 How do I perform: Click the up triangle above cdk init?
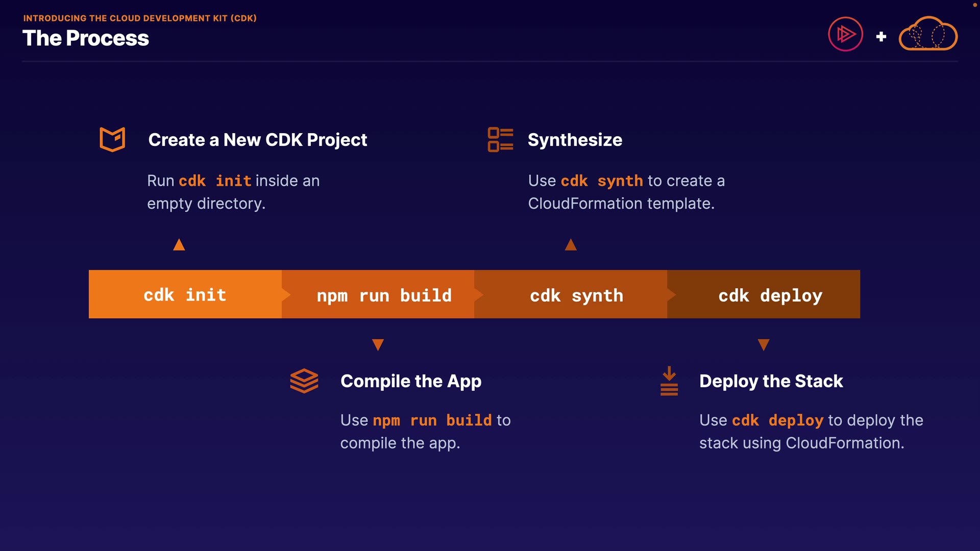(179, 245)
